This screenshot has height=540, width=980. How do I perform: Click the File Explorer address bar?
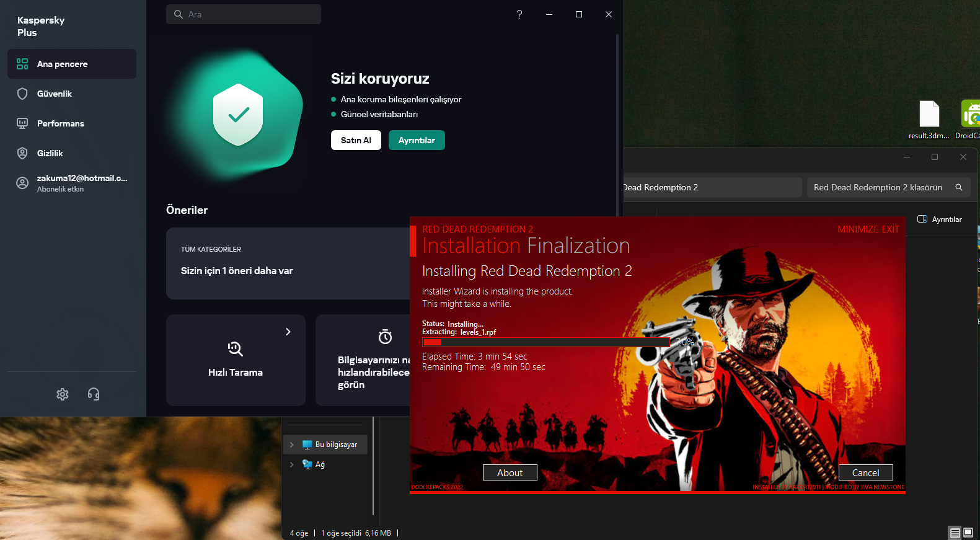[x=713, y=187]
